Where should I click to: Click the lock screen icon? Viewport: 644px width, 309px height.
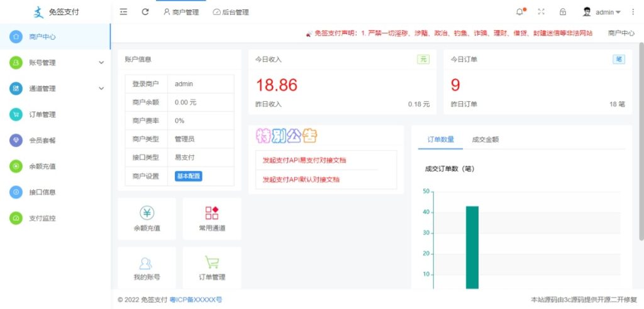coord(562,12)
